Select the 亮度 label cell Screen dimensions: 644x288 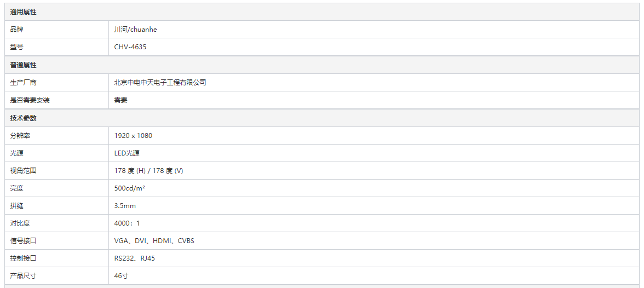57,188
